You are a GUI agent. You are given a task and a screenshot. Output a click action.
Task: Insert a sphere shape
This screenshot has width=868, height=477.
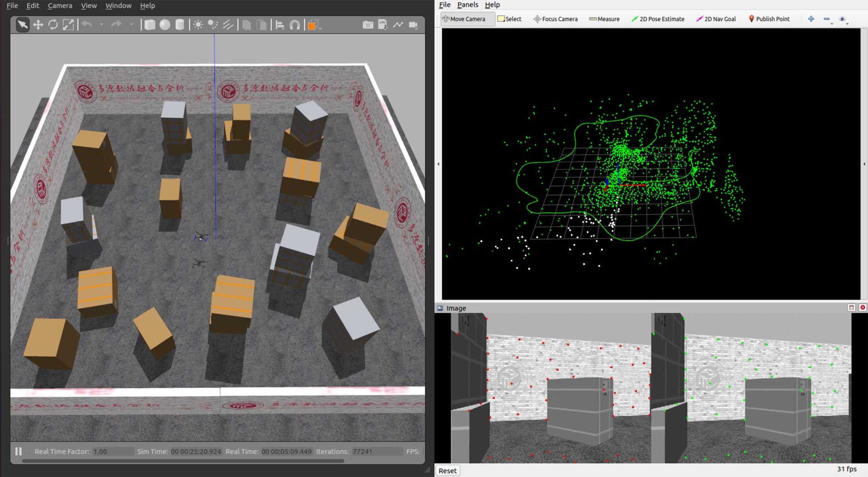tap(165, 25)
